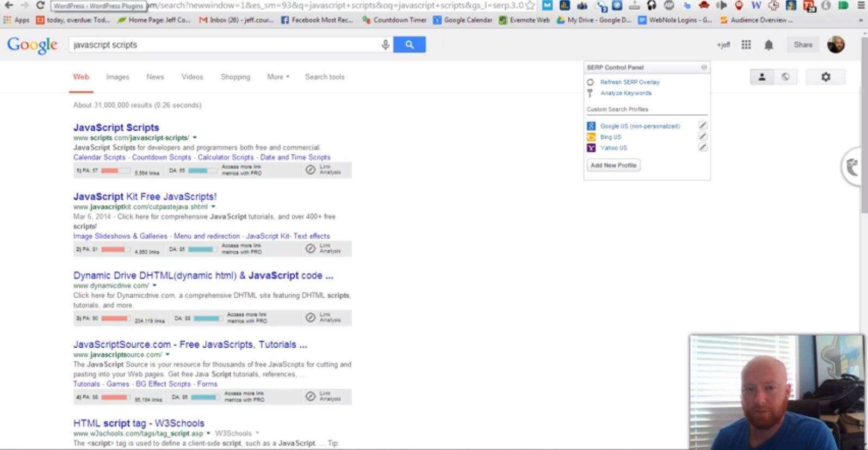Expand the arrow next to w3schools.com URL

[208, 434]
